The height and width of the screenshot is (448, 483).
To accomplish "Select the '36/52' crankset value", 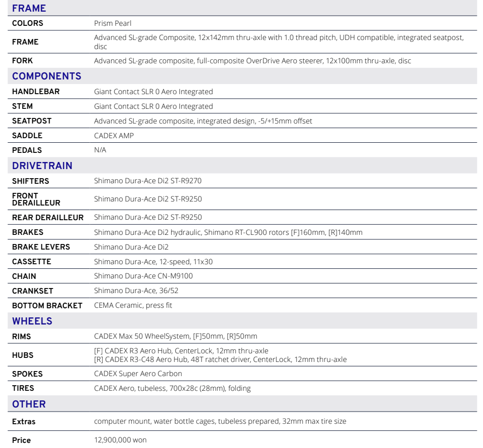I will tap(136, 291).
